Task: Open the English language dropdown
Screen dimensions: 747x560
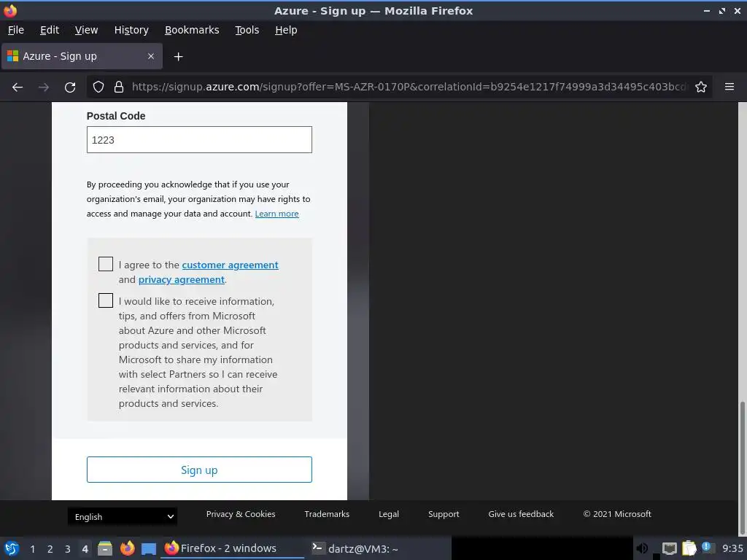Action: pos(123,517)
